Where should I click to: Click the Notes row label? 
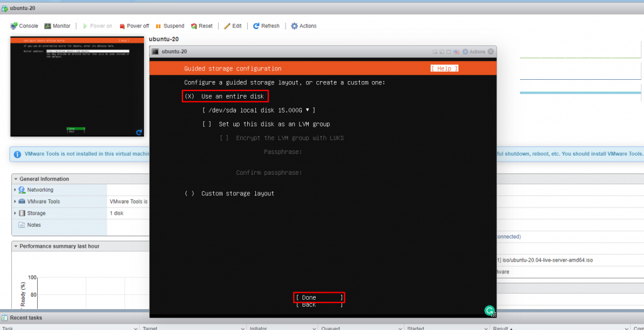point(34,225)
